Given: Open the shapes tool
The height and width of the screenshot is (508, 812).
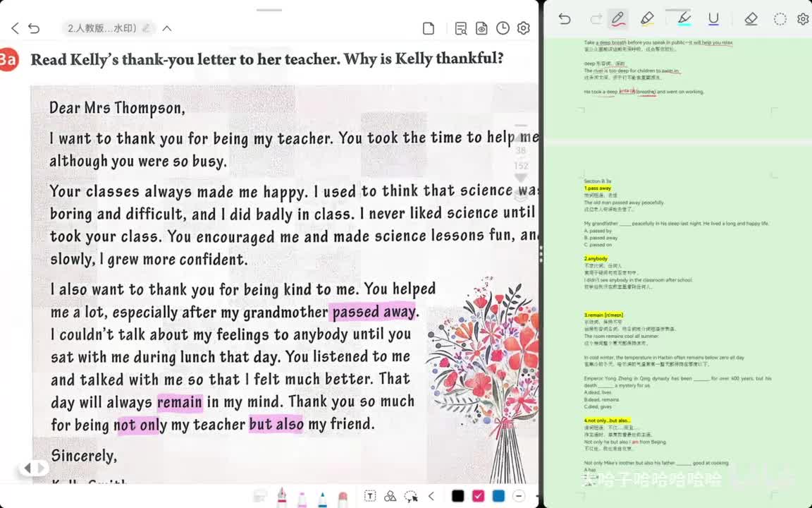Looking at the screenshot, I should (390, 496).
